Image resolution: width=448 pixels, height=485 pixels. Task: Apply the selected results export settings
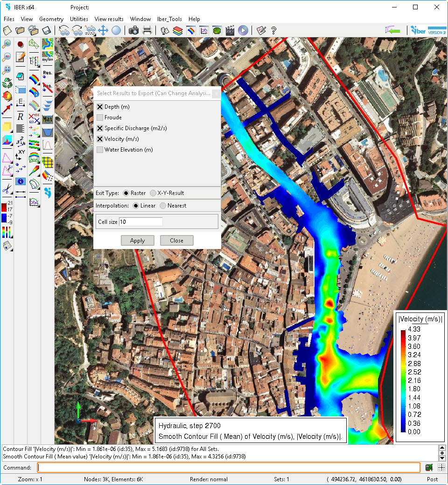pos(137,240)
